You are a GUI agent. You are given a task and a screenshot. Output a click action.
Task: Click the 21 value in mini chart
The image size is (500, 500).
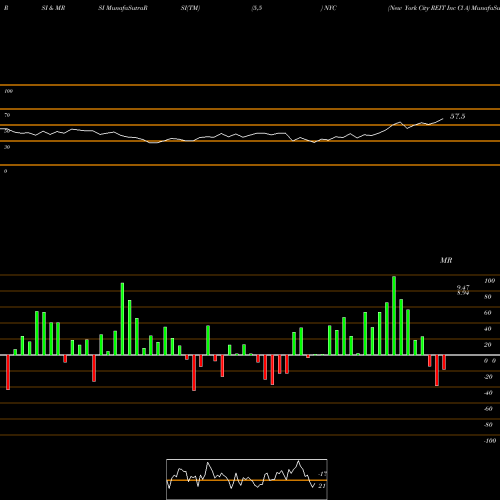322,486
